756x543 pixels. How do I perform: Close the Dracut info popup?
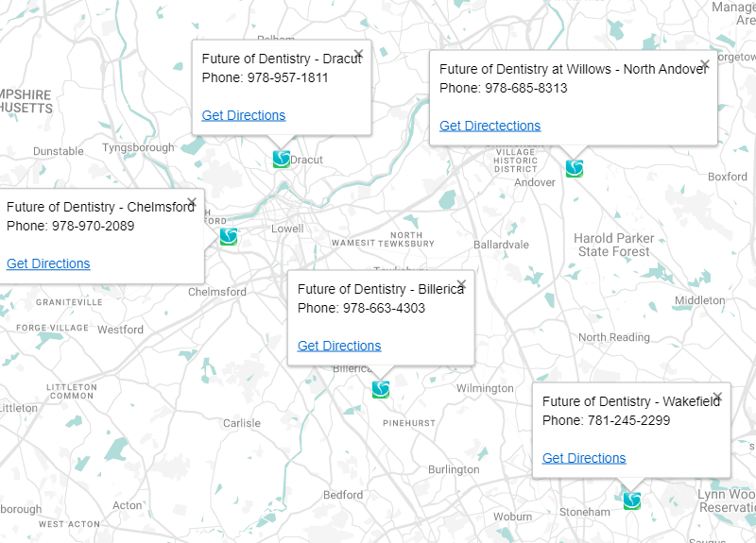tap(358, 54)
